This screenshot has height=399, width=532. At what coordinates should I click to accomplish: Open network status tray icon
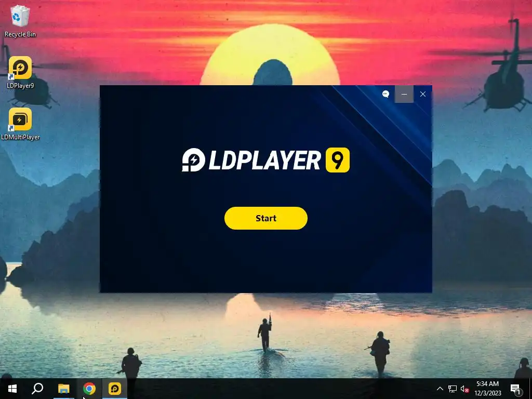click(453, 389)
